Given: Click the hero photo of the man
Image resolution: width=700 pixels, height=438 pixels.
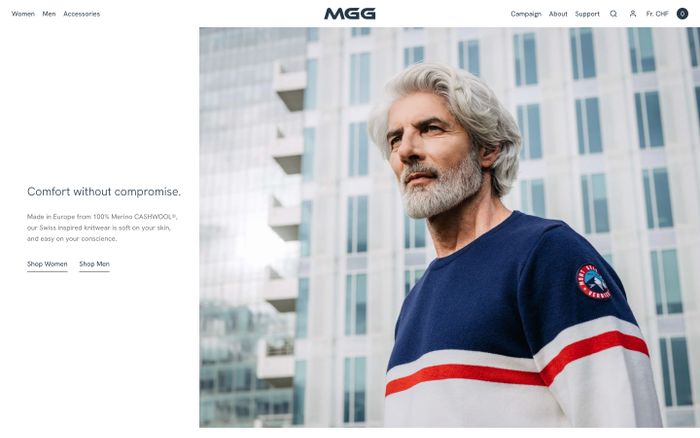Looking at the screenshot, I should (x=449, y=227).
